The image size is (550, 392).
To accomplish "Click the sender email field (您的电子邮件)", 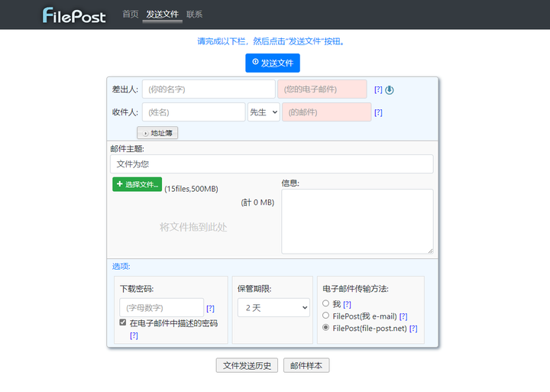I will (322, 89).
